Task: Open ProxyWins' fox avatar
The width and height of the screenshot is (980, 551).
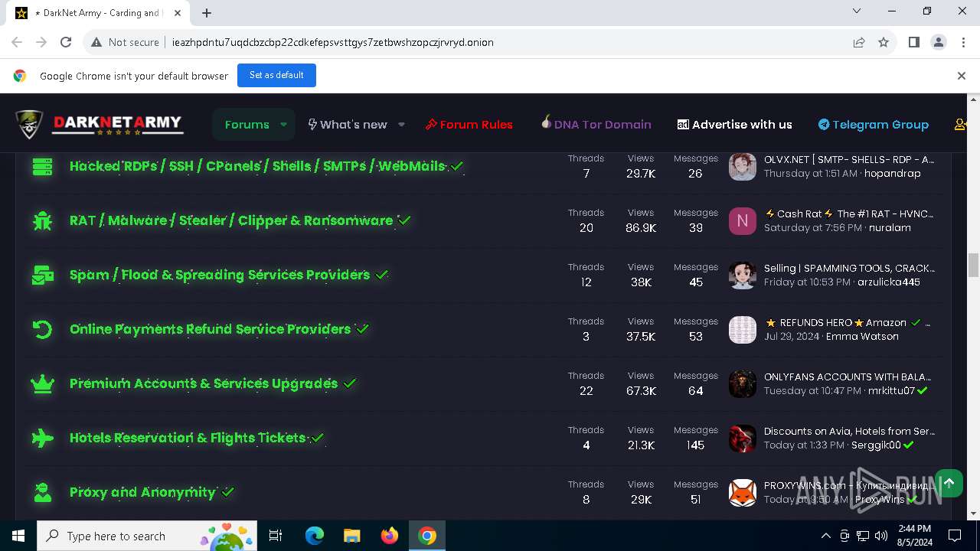Action: coord(742,492)
